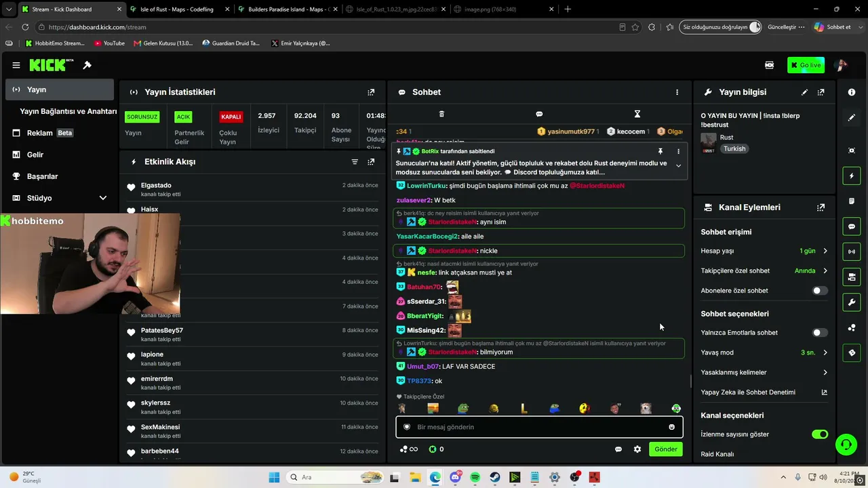Open YouTube bookmark in bookmarks bar
Screen dimensions: 868x488
click(x=110, y=43)
